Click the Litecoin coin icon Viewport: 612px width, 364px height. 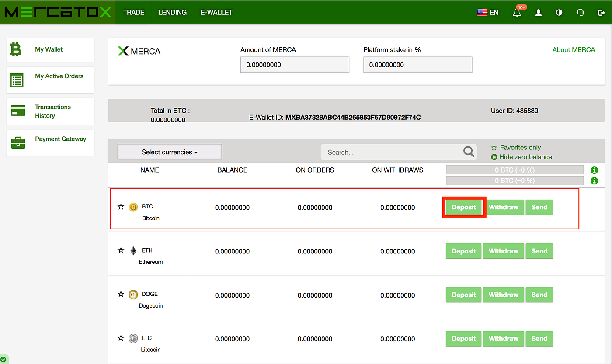coord(133,338)
